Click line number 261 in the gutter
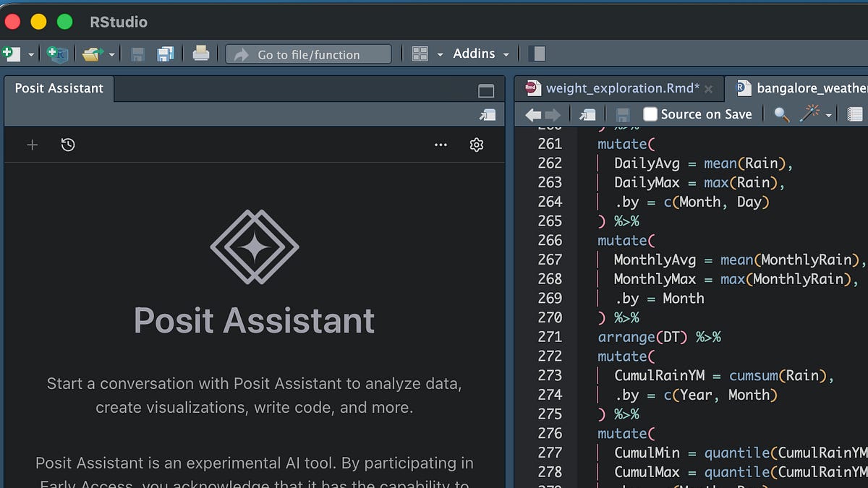The image size is (868, 488). click(550, 144)
